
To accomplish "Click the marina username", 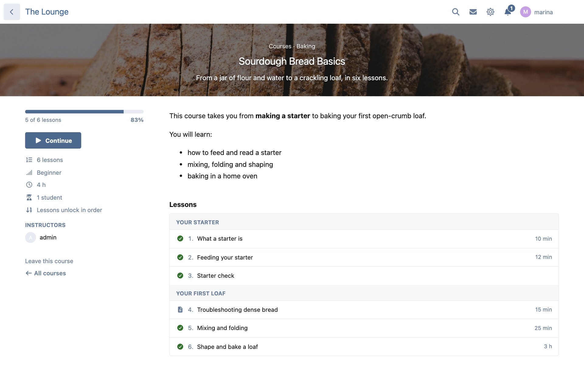I will pos(543,12).
